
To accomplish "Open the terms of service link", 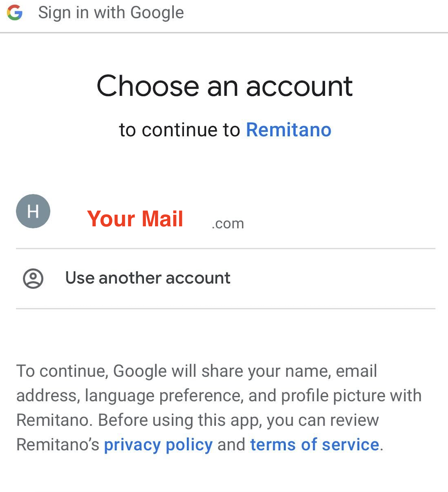I will [x=314, y=445].
